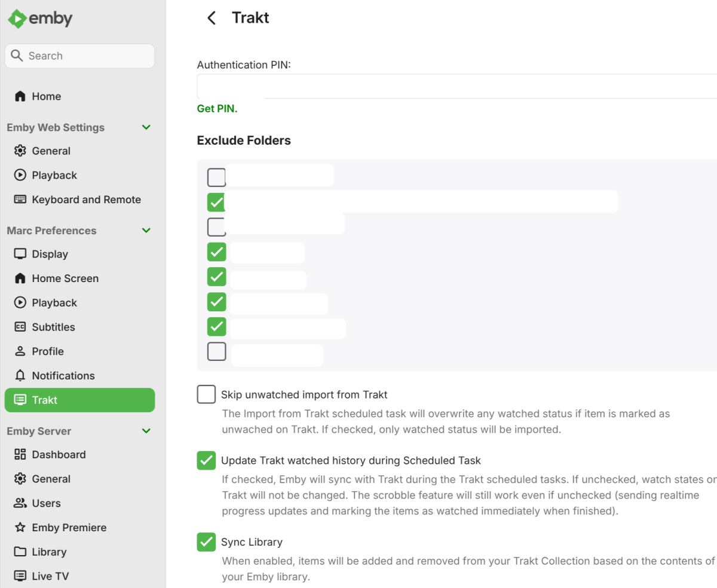Click the Live TV icon
The image size is (717, 588).
(x=20, y=576)
